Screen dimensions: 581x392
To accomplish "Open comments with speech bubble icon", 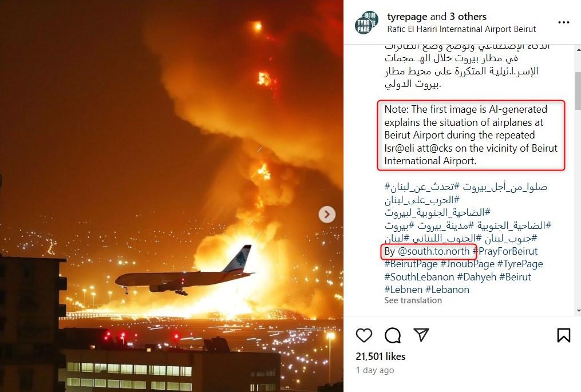I will point(393,335).
